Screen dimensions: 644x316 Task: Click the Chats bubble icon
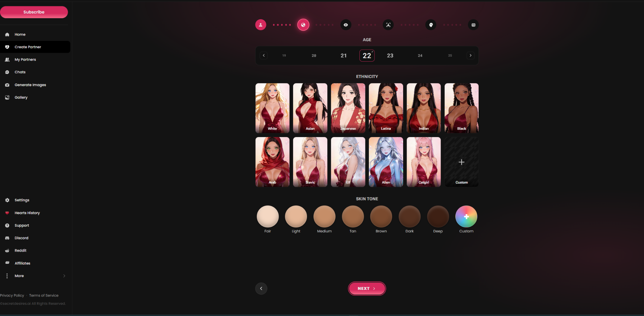tap(7, 72)
